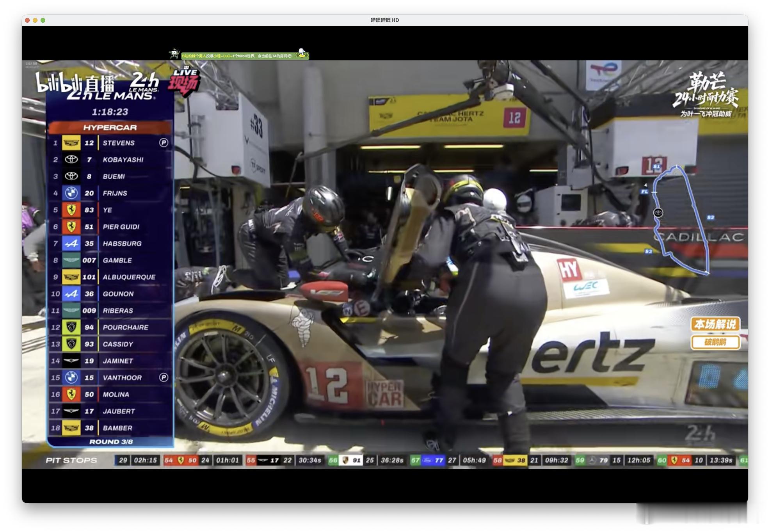Click the Toyota marker on the track map

click(x=658, y=213)
